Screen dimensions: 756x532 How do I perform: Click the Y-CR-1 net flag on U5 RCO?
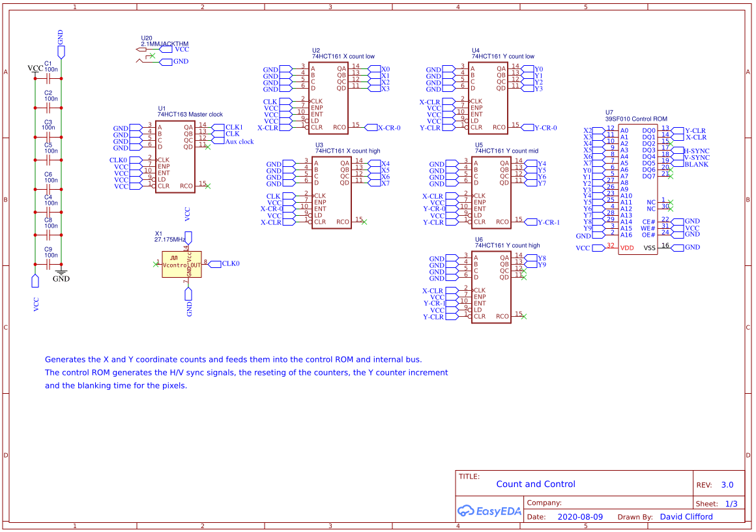coord(542,222)
